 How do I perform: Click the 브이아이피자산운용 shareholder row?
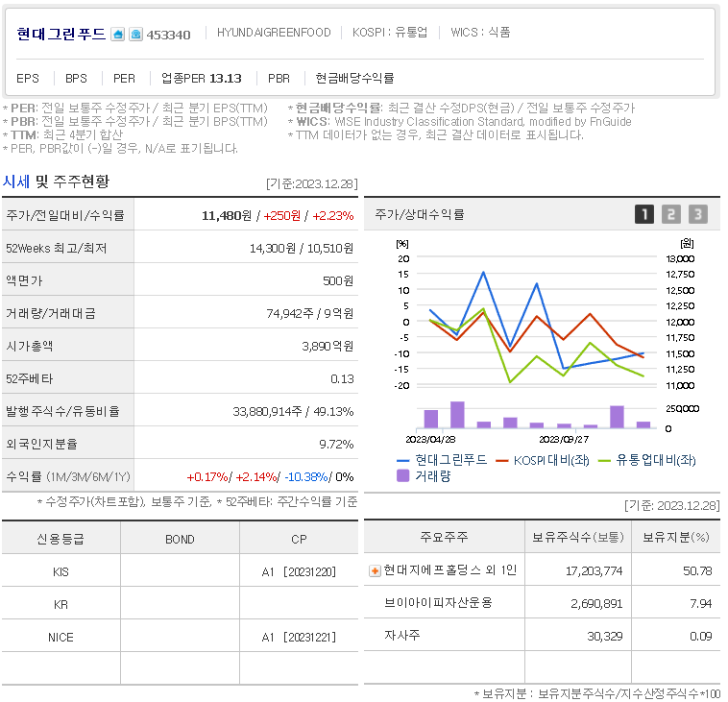tap(542, 603)
